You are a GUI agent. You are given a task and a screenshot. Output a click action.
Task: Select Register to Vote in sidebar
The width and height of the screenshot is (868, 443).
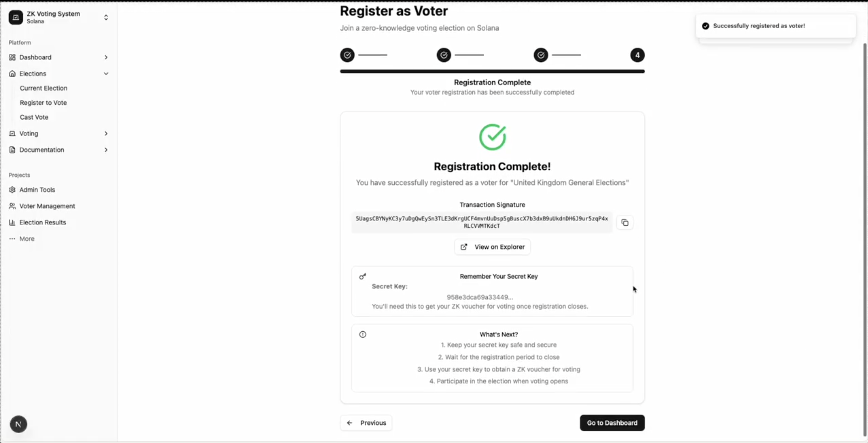point(43,102)
